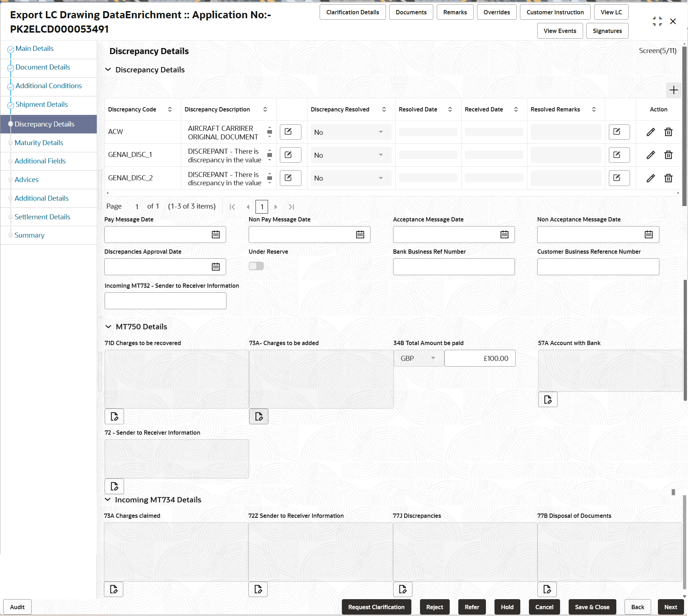688x616 pixels.
Task: Collapse the MT750 Details section
Action: [x=108, y=327]
